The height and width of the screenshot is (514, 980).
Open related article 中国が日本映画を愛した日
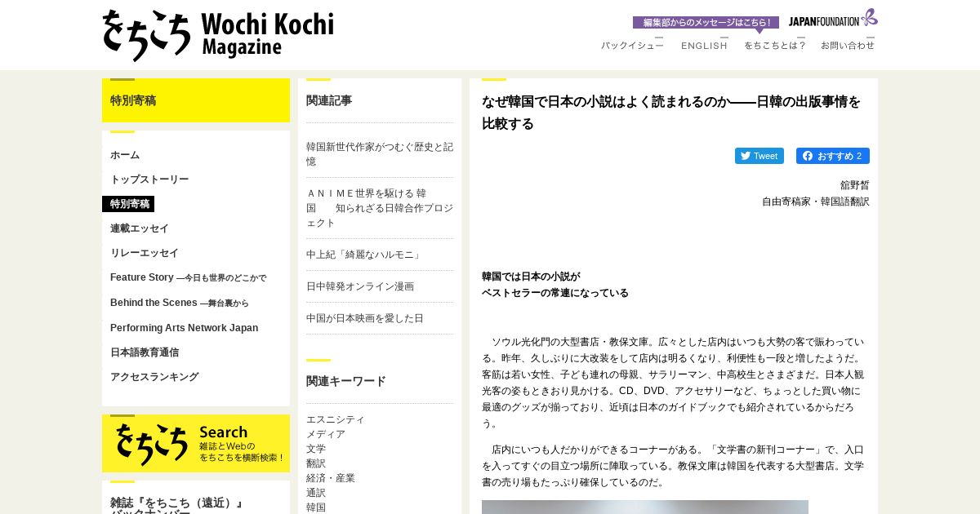(x=365, y=318)
